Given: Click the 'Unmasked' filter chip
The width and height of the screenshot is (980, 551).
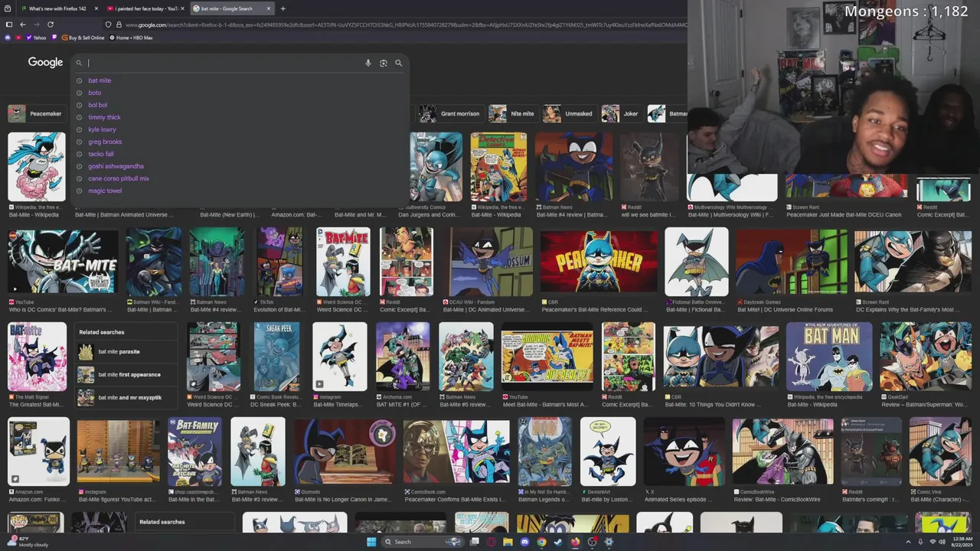Looking at the screenshot, I should 569,113.
